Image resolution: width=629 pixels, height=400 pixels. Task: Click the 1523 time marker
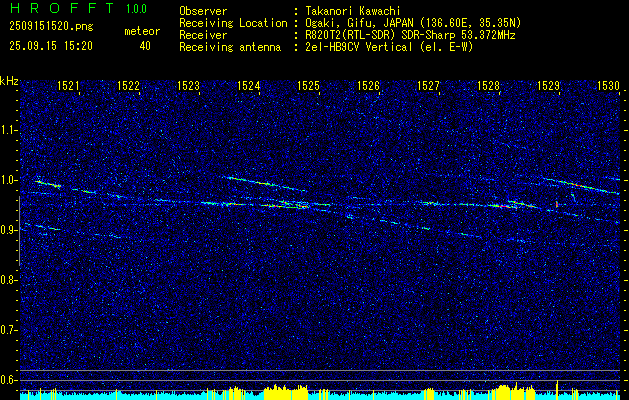click(x=189, y=86)
